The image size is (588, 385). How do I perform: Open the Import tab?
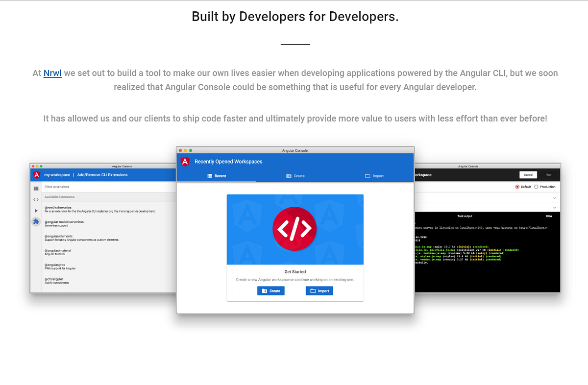click(374, 176)
